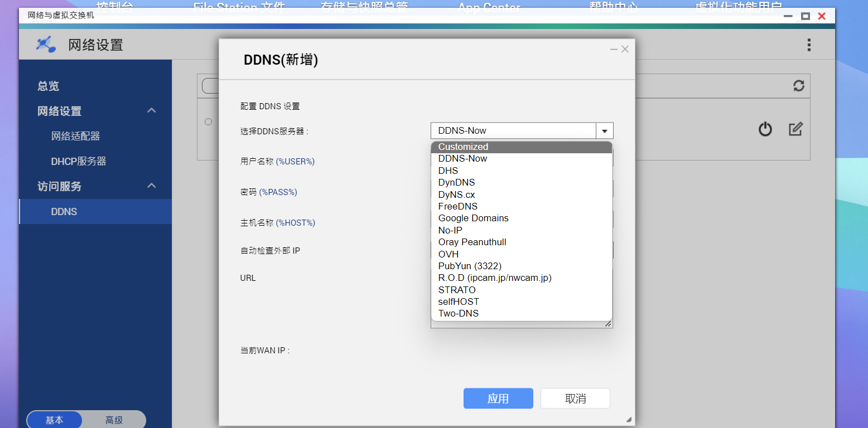This screenshot has width=868, height=428.
Task: Minimize the 网络与虚拟交换机 window
Action: pyautogui.click(x=788, y=16)
